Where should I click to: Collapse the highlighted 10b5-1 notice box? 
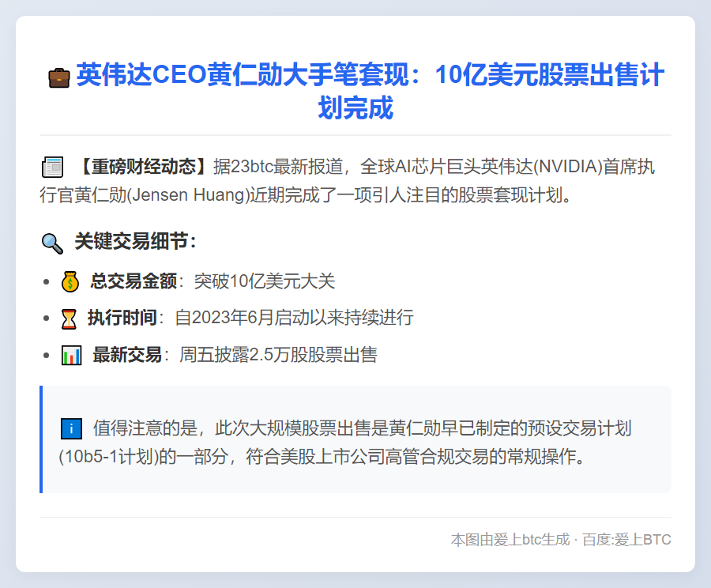point(355,439)
